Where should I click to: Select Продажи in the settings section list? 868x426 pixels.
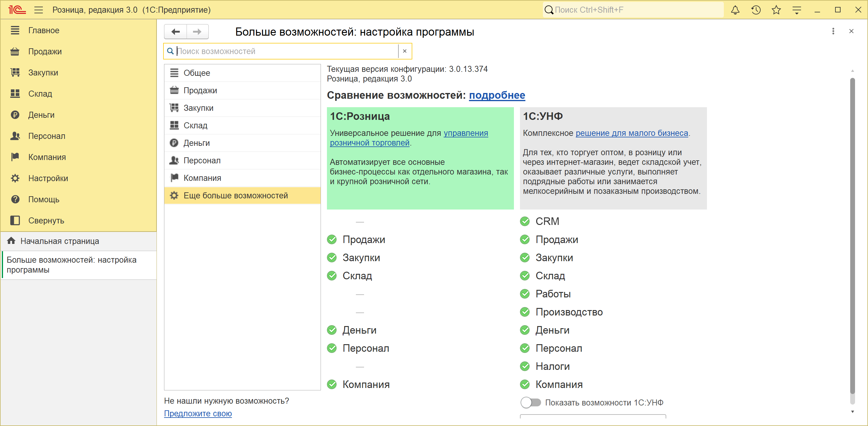pos(242,90)
